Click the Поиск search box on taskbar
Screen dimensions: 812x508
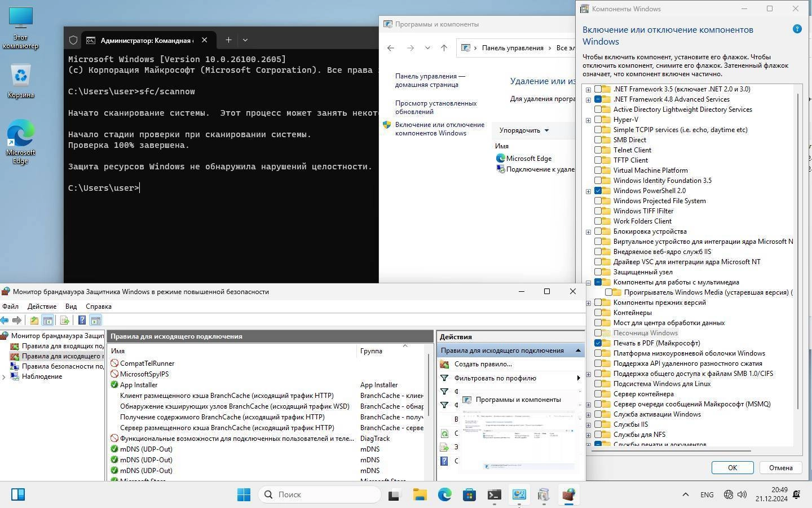pos(320,494)
